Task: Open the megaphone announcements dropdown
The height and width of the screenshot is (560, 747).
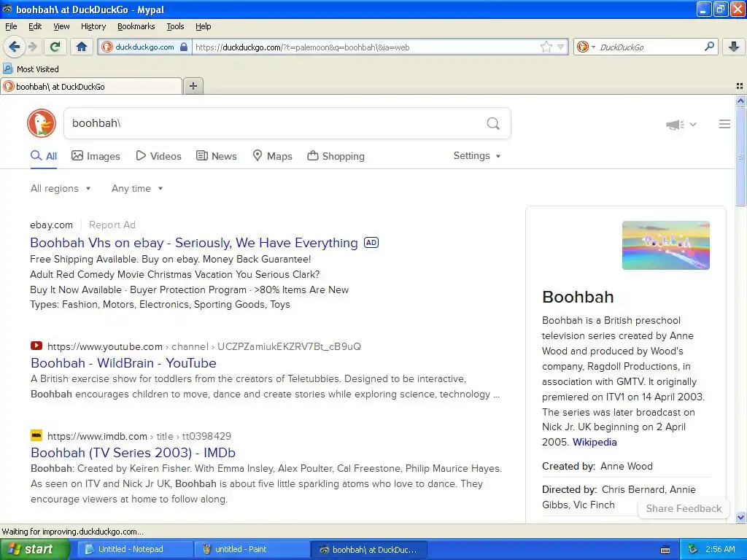Action: click(x=681, y=124)
